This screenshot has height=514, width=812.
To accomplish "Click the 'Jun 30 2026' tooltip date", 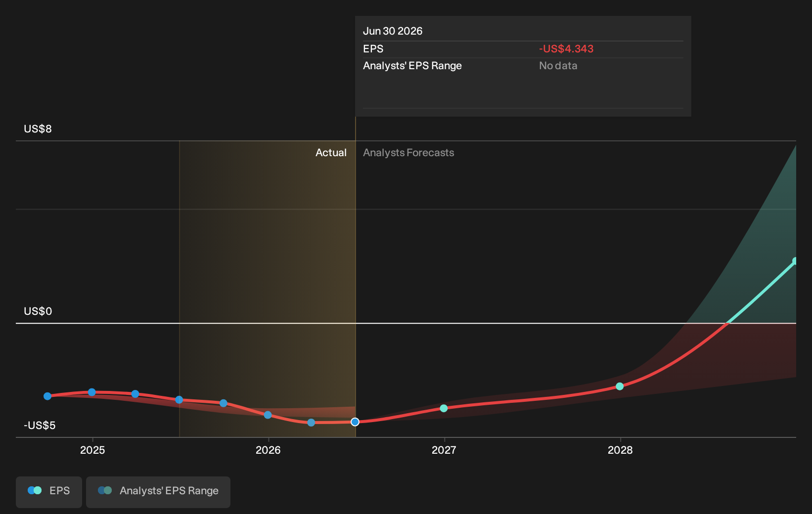I will tap(393, 31).
